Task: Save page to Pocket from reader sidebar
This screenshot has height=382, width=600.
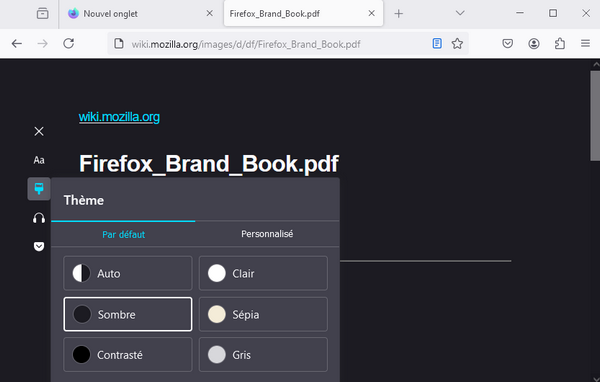Action: tap(39, 246)
